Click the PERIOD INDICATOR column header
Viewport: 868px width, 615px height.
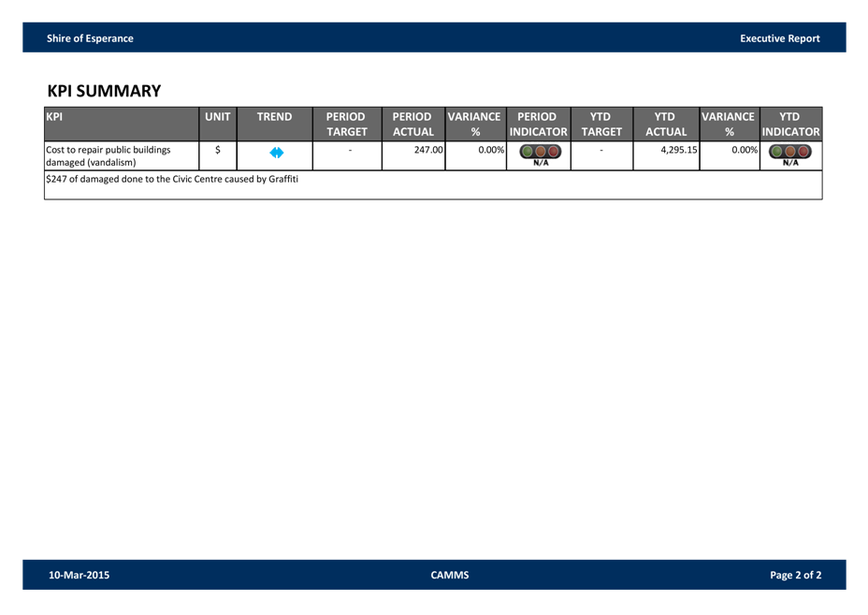click(538, 124)
